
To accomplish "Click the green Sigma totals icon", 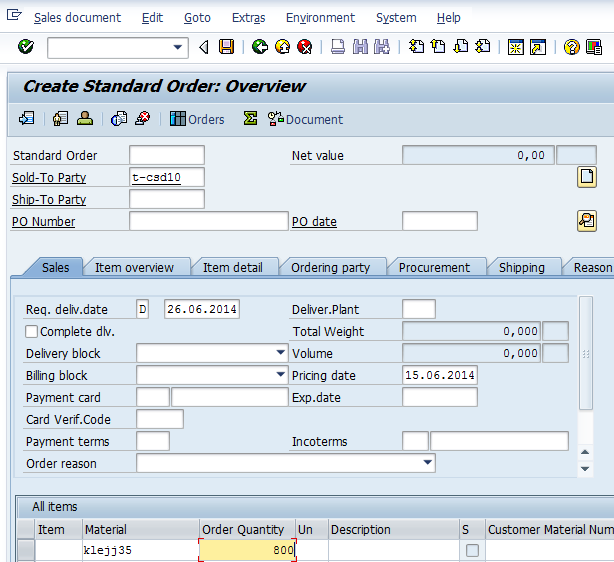I will [250, 118].
